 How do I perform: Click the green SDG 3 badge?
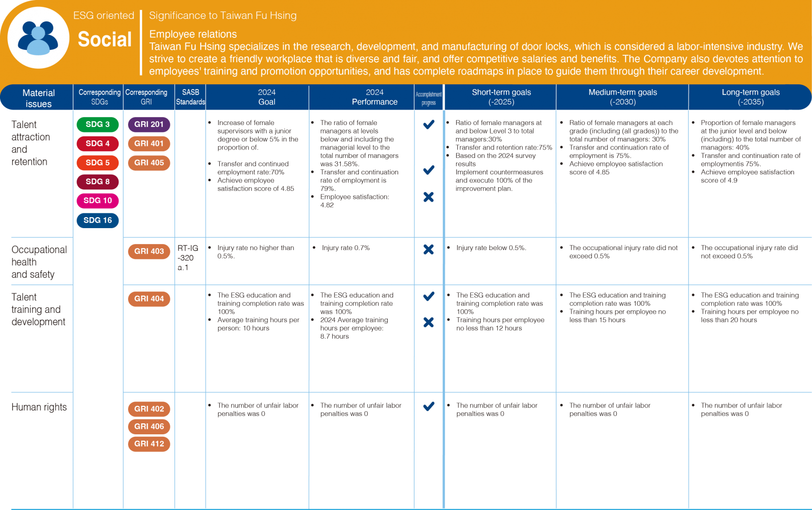[98, 125]
